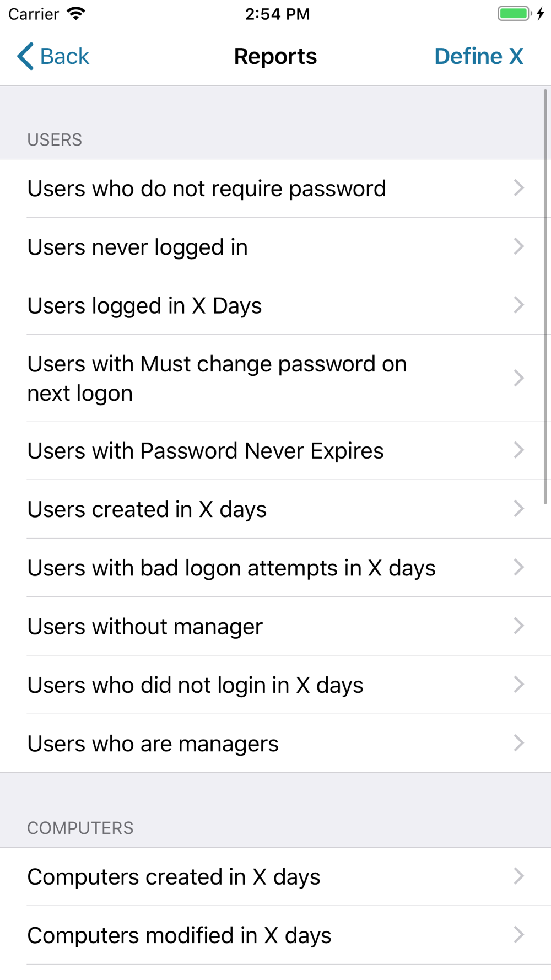
Task: Tap chevron for Password Never Expires report
Action: [518, 450]
